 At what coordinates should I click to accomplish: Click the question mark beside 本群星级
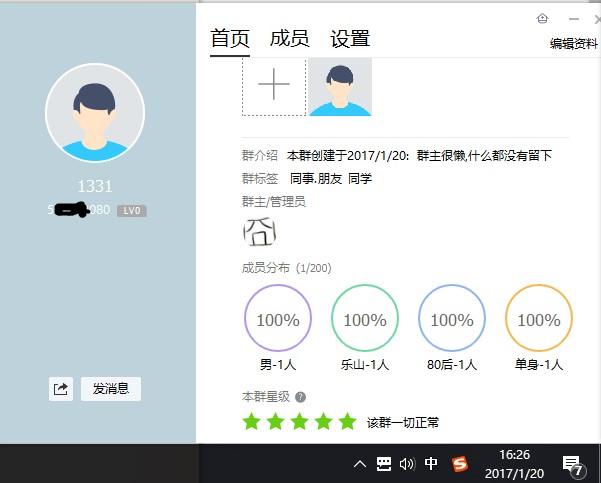[x=300, y=397]
